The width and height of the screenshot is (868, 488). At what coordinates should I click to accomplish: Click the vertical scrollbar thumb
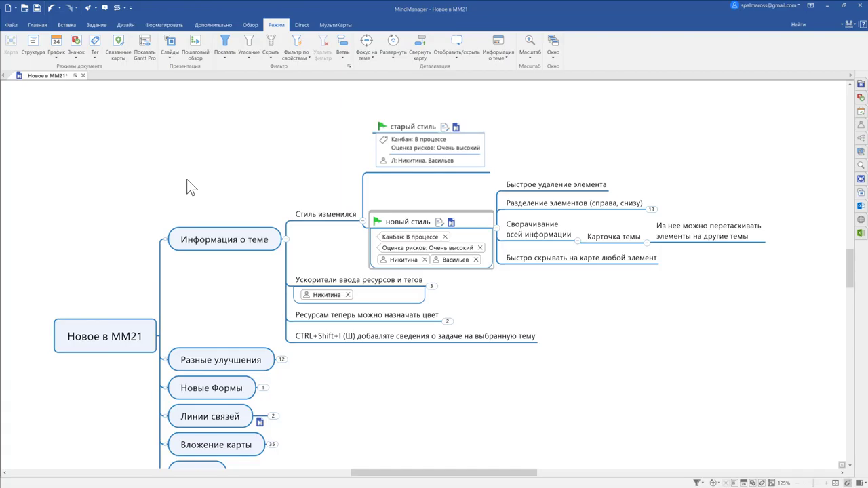tap(850, 268)
